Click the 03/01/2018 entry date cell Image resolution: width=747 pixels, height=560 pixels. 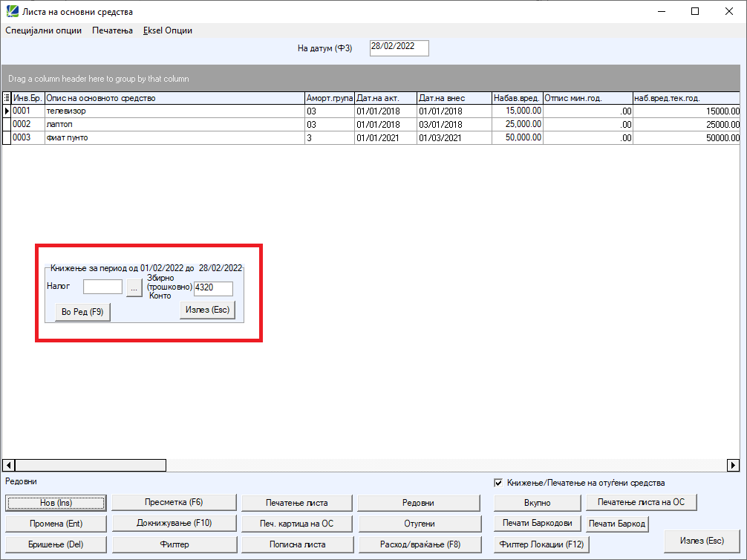454,124
